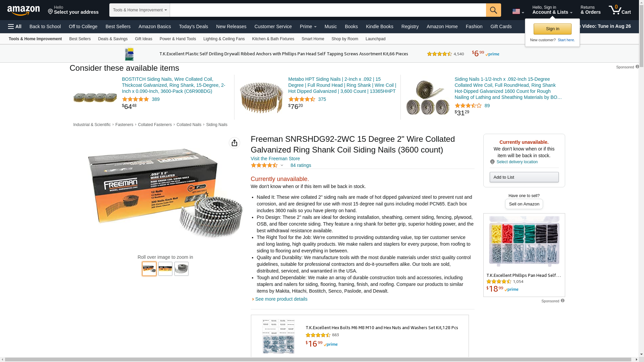Click the search magnifier Go button

(x=493, y=10)
